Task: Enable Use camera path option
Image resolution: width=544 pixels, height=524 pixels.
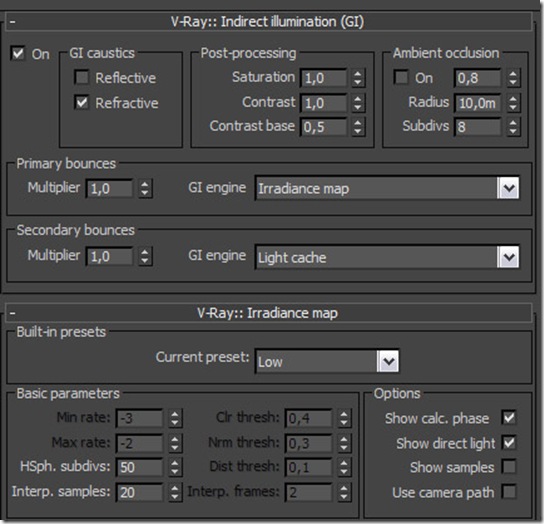Action: click(509, 492)
